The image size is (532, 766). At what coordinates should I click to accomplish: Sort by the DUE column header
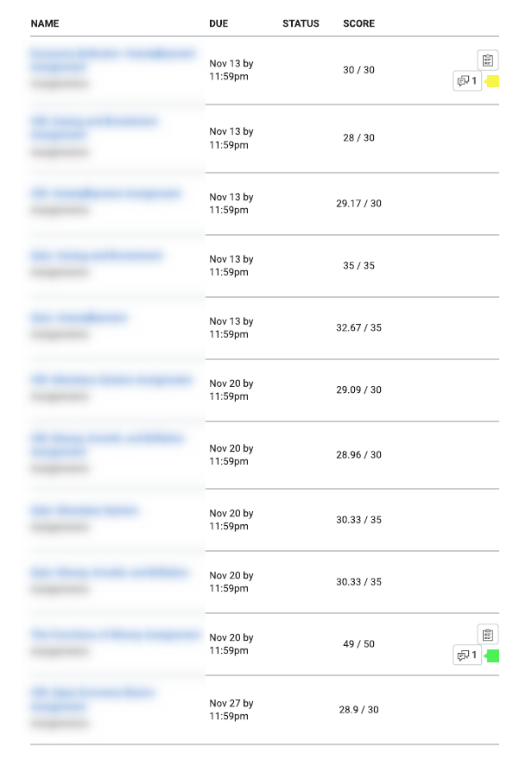click(218, 23)
